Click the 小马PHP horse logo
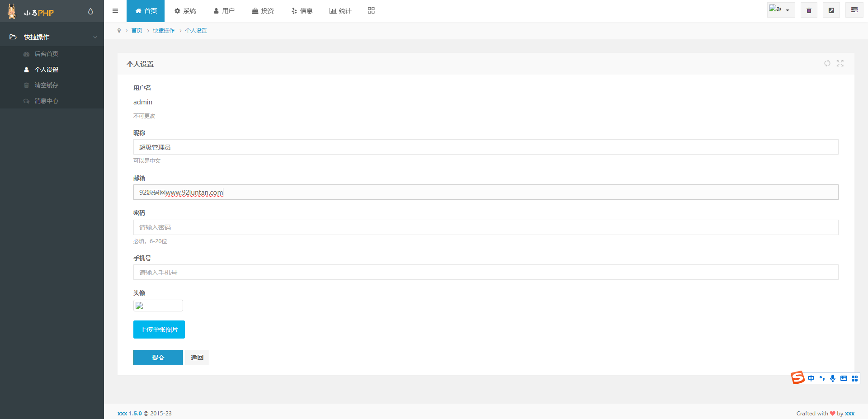868x419 pixels. point(12,11)
